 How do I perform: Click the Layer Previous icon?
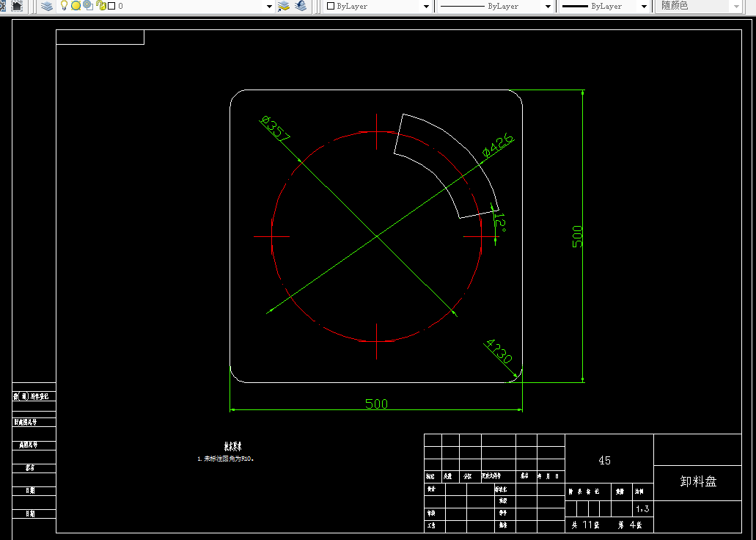(301, 6)
